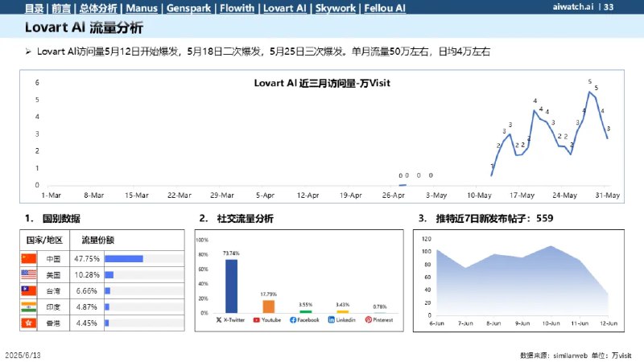Click the 10-May axis label on visits chart
The image size is (644, 362).
pyautogui.click(x=479, y=195)
